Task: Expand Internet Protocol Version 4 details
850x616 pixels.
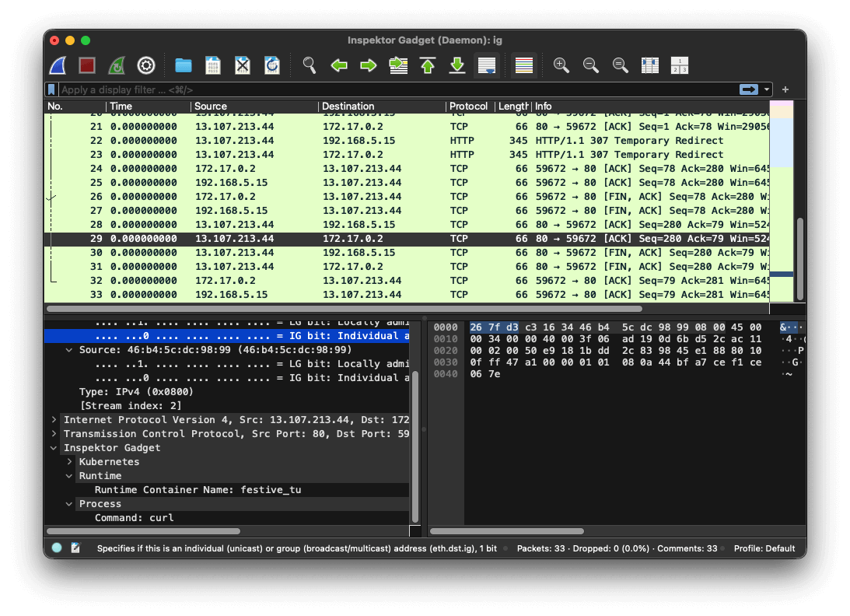Action: tap(54, 420)
